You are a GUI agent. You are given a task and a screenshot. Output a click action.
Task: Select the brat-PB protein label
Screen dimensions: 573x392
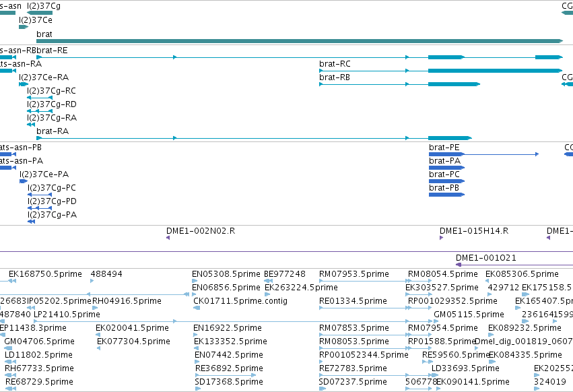click(444, 188)
